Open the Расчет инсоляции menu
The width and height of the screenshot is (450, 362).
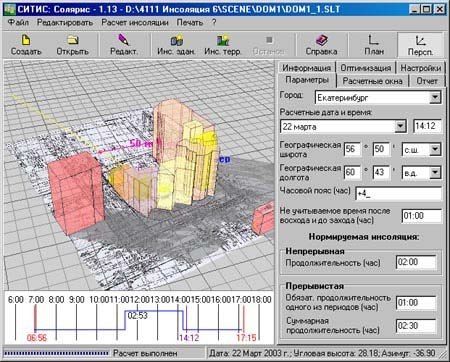pos(135,23)
